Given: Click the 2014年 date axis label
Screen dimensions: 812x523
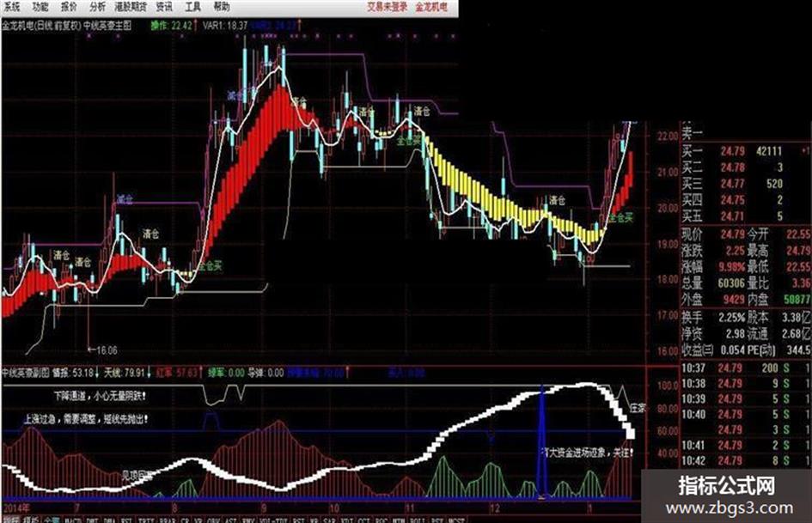Looking at the screenshot, I should click(16, 508).
